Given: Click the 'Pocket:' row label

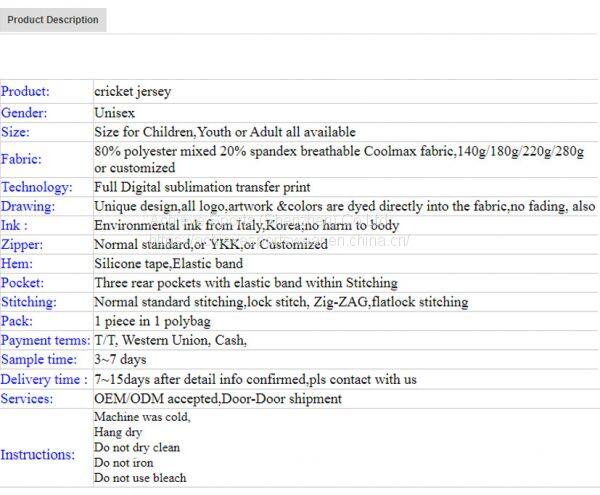Looking at the screenshot, I should (23, 283).
